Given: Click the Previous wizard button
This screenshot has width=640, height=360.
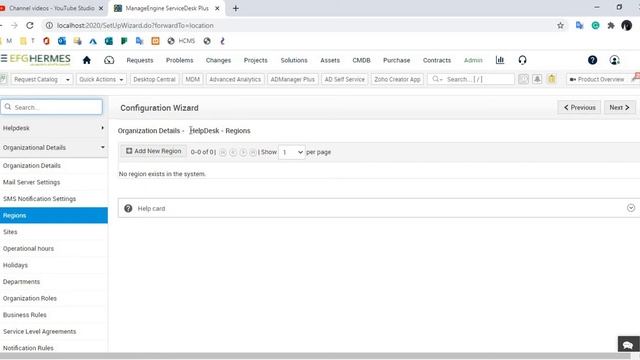Looking at the screenshot, I should [579, 107].
